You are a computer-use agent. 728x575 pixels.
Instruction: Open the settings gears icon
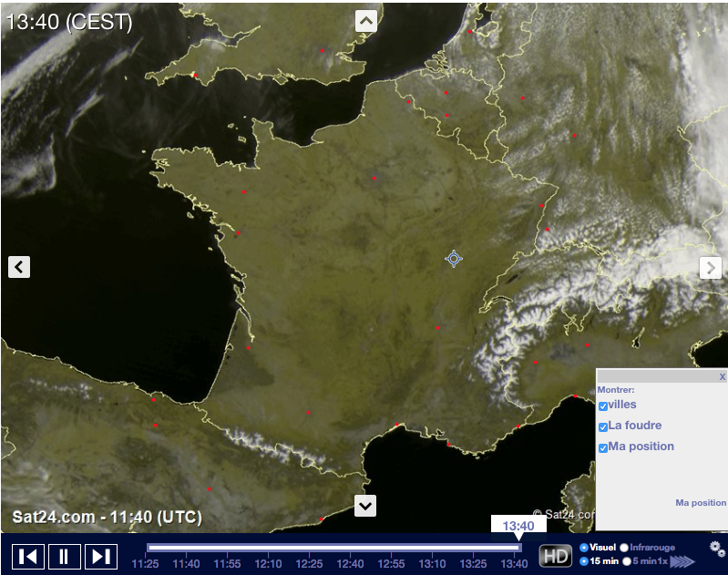click(x=717, y=549)
